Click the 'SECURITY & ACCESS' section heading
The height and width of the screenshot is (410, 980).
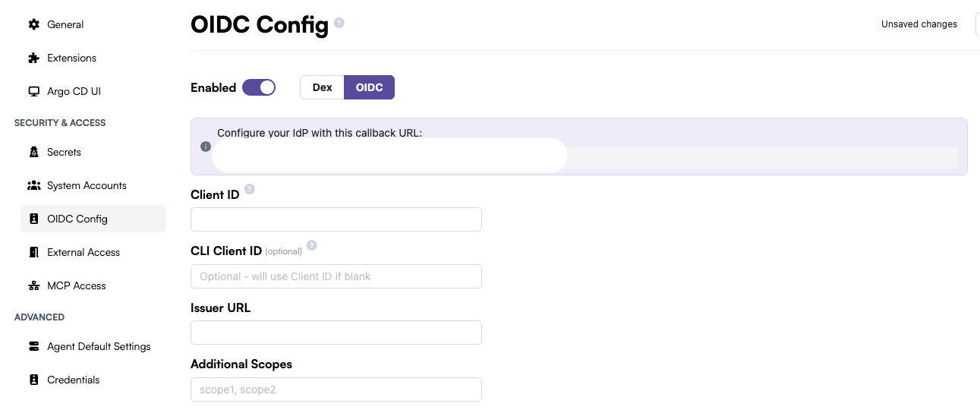[x=60, y=123]
